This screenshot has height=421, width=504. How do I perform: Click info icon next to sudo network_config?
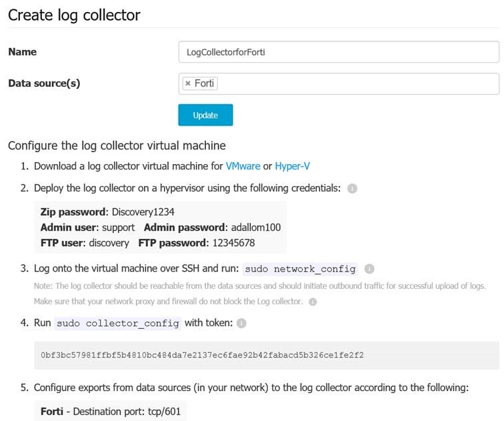[369, 269]
